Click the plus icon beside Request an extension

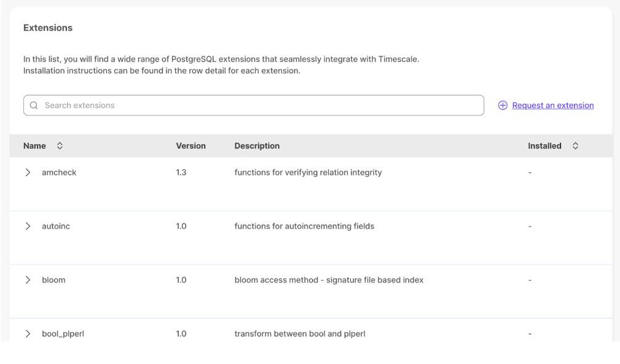pos(503,106)
